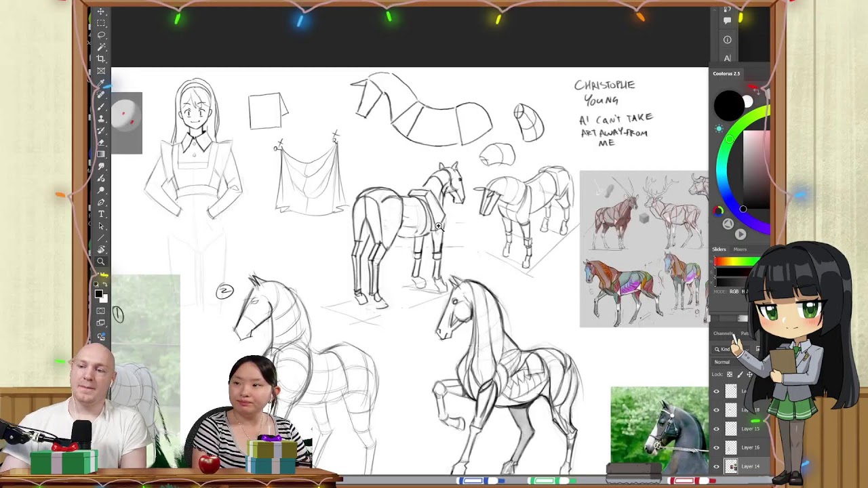The image size is (868, 488).
Task: Click the RGB mode label
Action: [734, 291]
